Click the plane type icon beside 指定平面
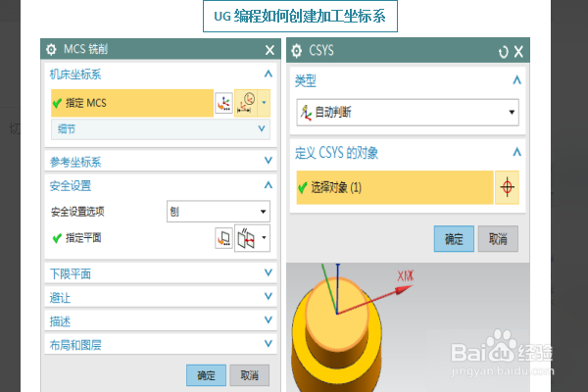The image size is (588, 392). point(246,238)
